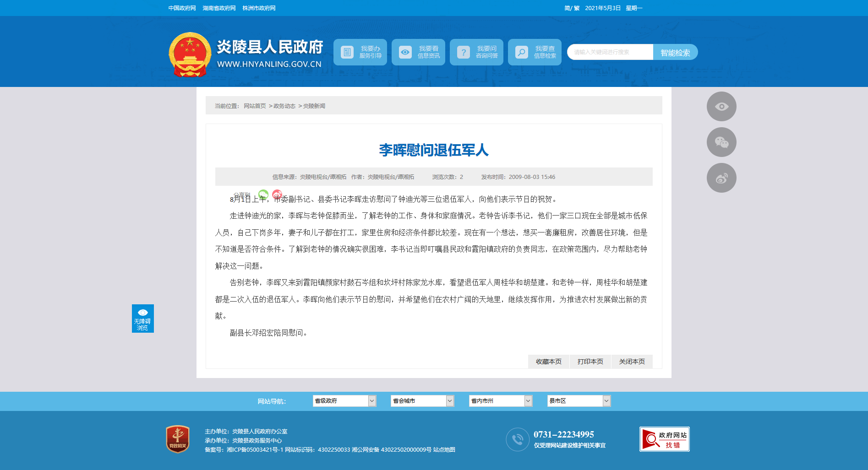The image size is (868, 470).
Task: Click the national emblem logo
Action: coord(190,54)
